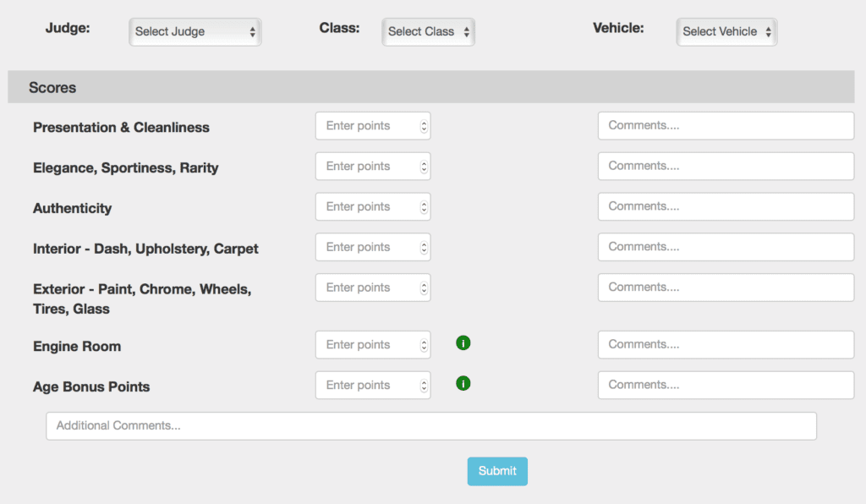The width and height of the screenshot is (866, 504).
Task: Click the Age Bonus Points comments field
Action: (x=726, y=385)
